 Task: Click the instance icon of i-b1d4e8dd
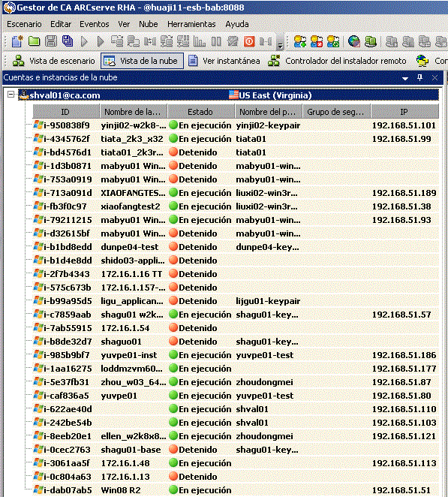tap(38, 261)
